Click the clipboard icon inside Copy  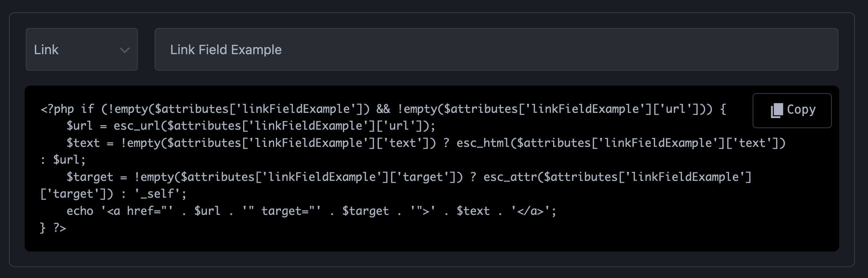pyautogui.click(x=776, y=110)
